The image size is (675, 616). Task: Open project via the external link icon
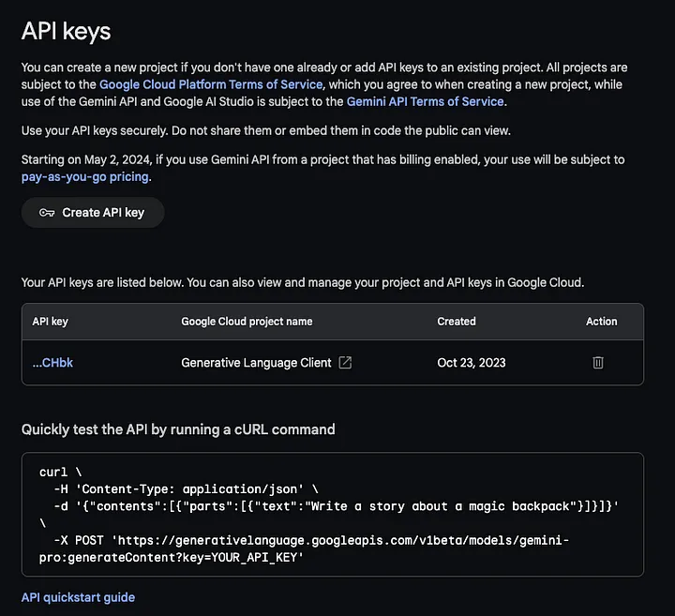coord(345,362)
